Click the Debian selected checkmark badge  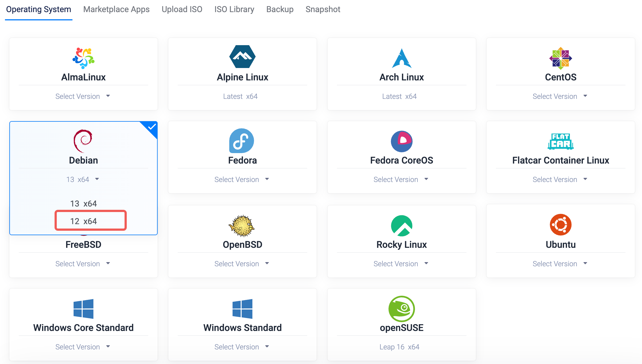coord(152,127)
